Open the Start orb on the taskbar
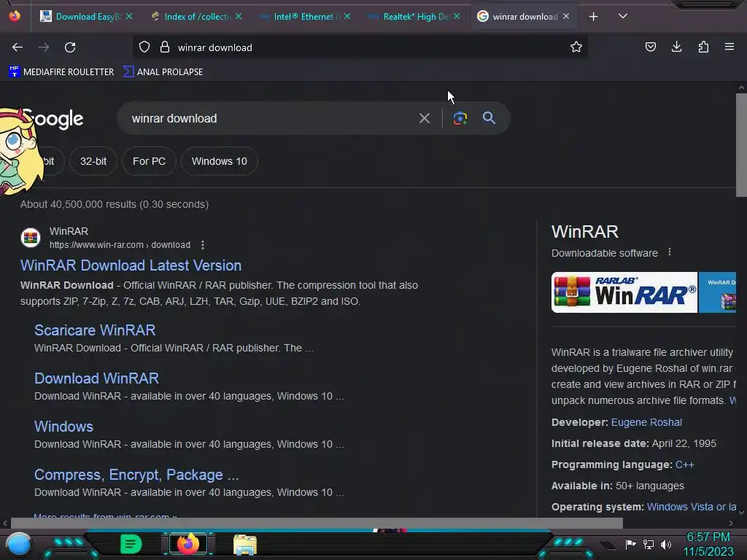The height and width of the screenshot is (560, 747). [x=19, y=544]
